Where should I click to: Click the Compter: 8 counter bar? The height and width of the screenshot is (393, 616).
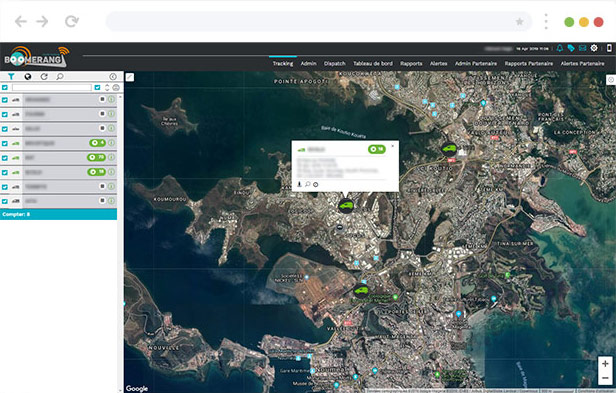point(59,214)
